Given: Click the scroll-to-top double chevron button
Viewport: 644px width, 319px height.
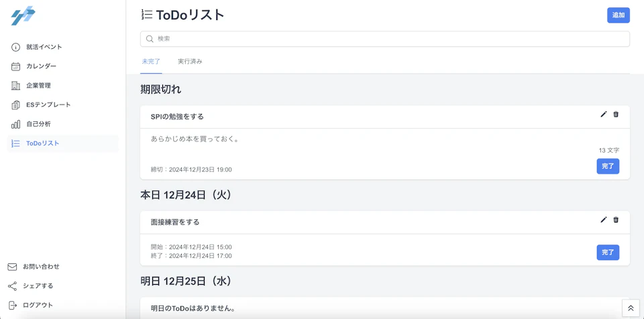Looking at the screenshot, I should coord(631,308).
